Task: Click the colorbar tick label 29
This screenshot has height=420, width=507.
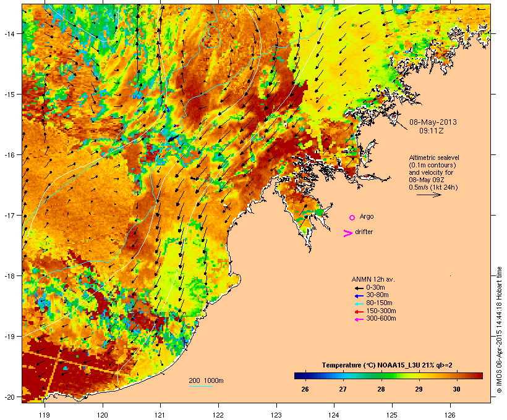Action: pos(419,389)
